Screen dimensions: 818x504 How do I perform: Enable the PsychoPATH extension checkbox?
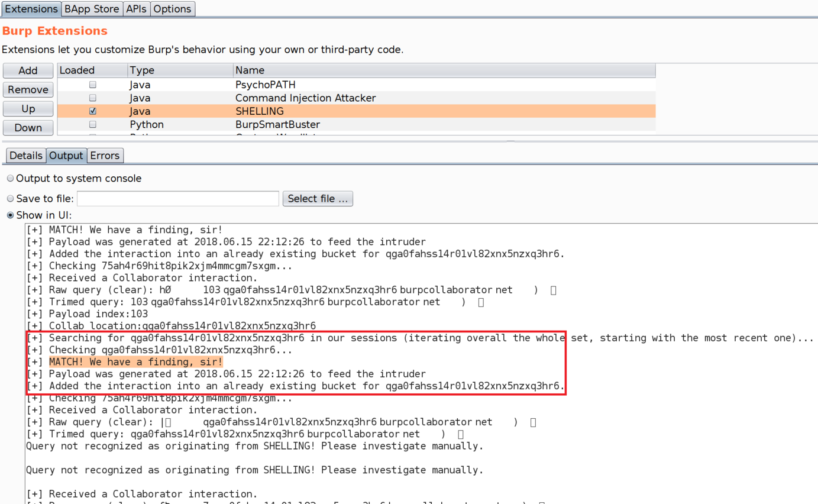pos(92,85)
